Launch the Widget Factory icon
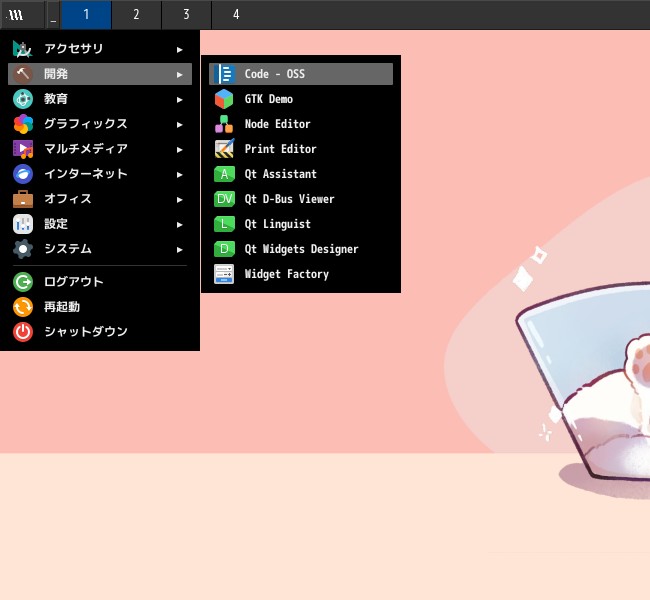The image size is (650, 600). pyautogui.click(x=224, y=274)
